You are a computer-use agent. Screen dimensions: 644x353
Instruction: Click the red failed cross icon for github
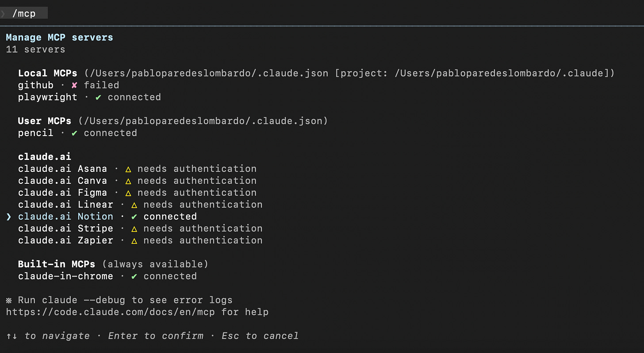[74, 85]
